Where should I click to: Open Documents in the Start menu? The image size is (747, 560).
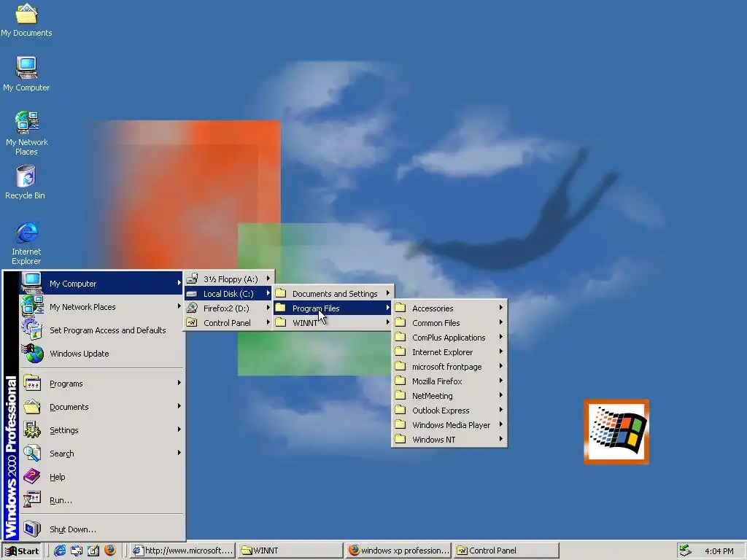[x=101, y=407]
